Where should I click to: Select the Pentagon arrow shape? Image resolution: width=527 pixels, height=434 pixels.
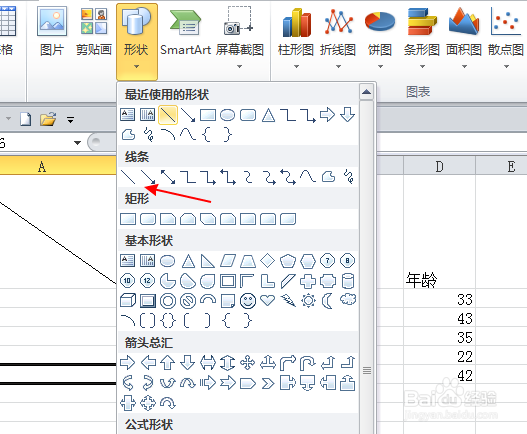pos(248,383)
